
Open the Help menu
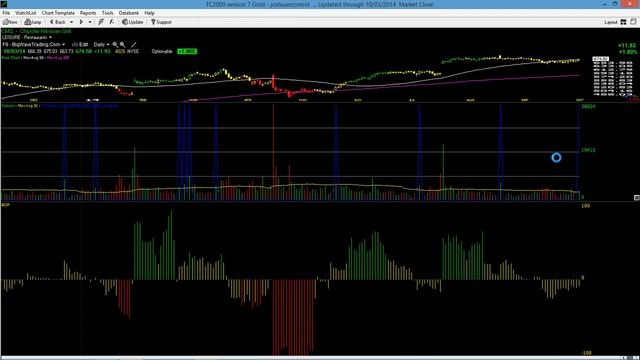149,13
